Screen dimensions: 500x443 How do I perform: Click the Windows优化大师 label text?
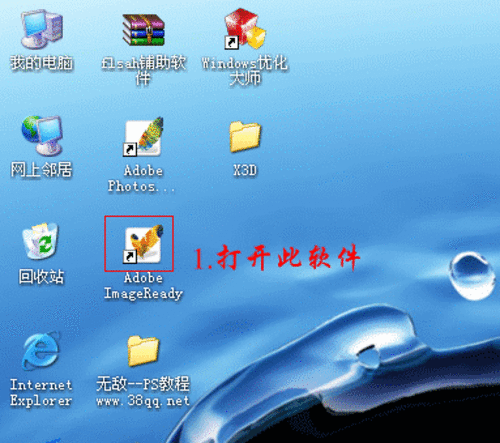coord(245,70)
